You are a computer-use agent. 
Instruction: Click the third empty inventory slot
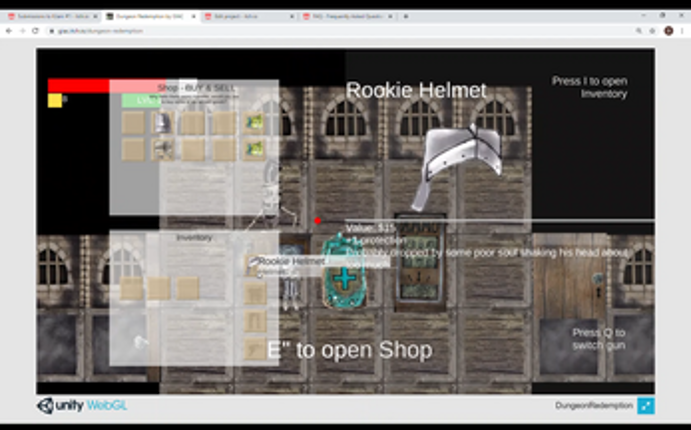[x=188, y=288]
